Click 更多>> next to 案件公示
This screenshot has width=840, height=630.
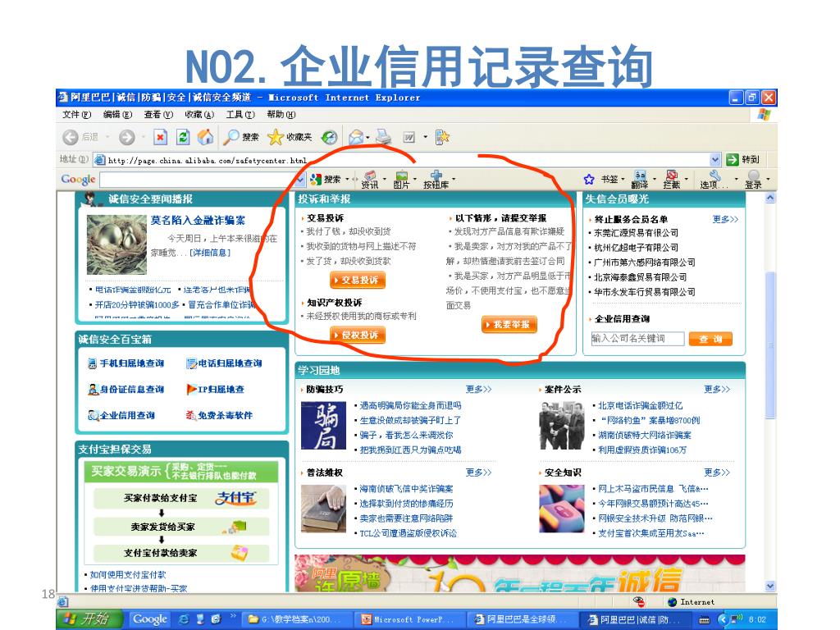click(717, 389)
